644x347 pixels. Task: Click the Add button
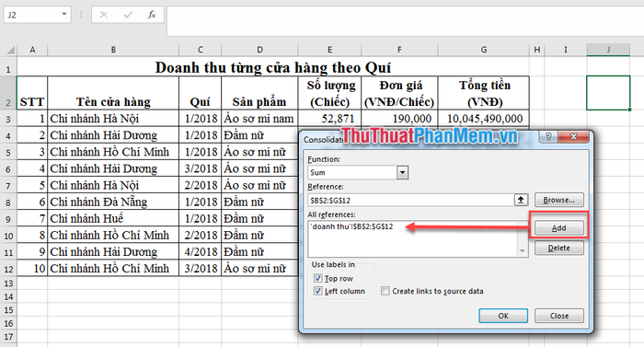559,227
